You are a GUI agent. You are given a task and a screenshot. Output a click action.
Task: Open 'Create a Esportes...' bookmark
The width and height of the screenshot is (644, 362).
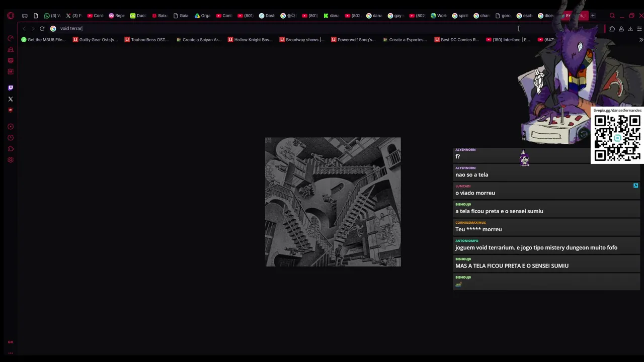point(405,40)
